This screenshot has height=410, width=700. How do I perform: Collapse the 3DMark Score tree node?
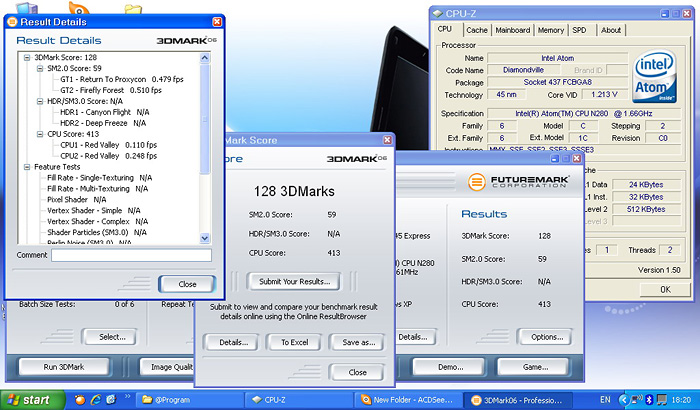pyautogui.click(x=27, y=57)
